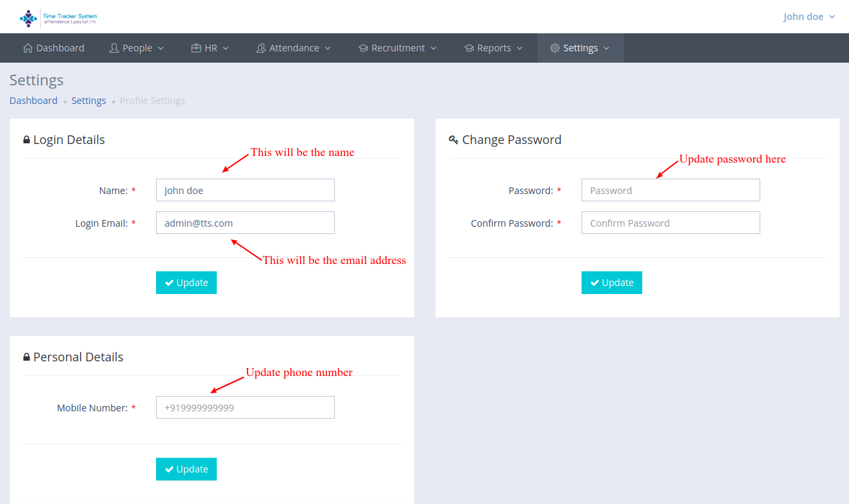The width and height of the screenshot is (849, 504).
Task: Click into the Confirm Password field
Action: pyautogui.click(x=670, y=223)
